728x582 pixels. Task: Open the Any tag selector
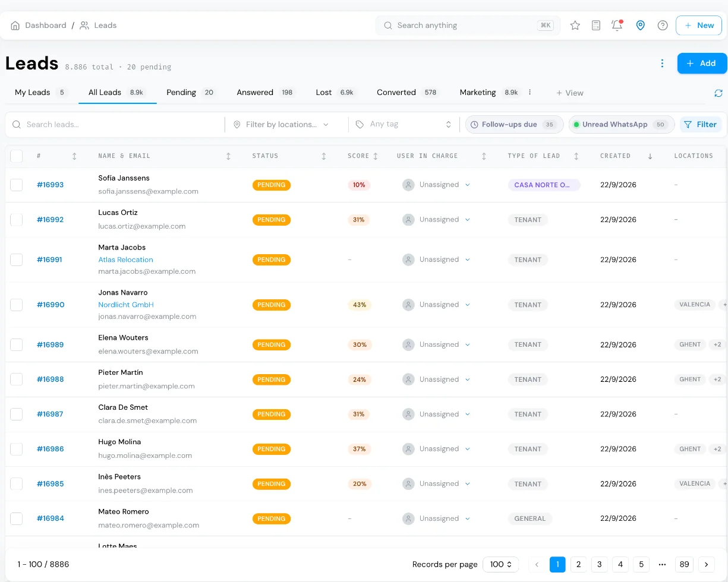point(403,125)
